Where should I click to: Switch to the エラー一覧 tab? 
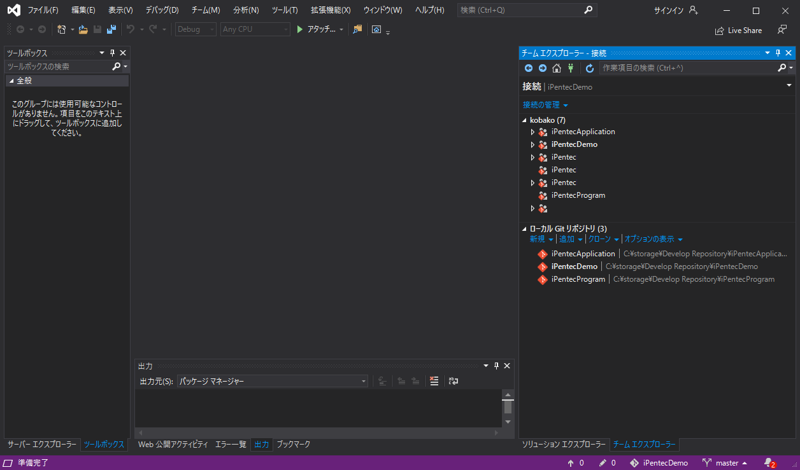(x=231, y=444)
